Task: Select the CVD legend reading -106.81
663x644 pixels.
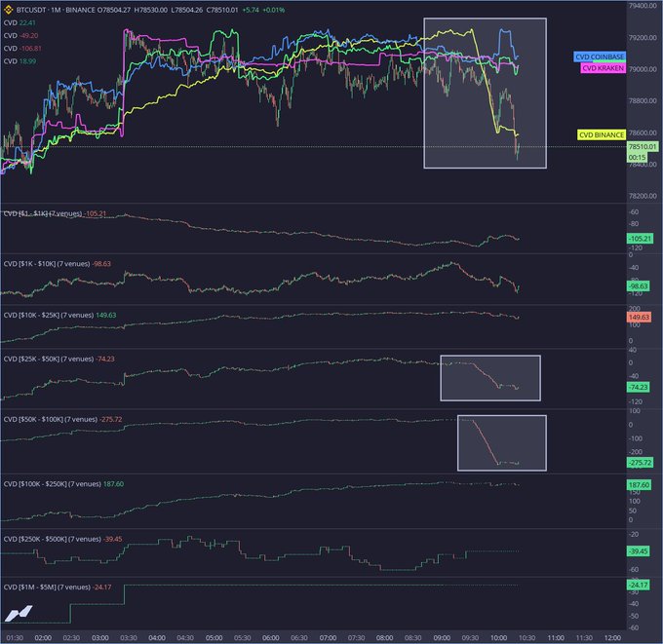Action: pyautogui.click(x=22, y=49)
